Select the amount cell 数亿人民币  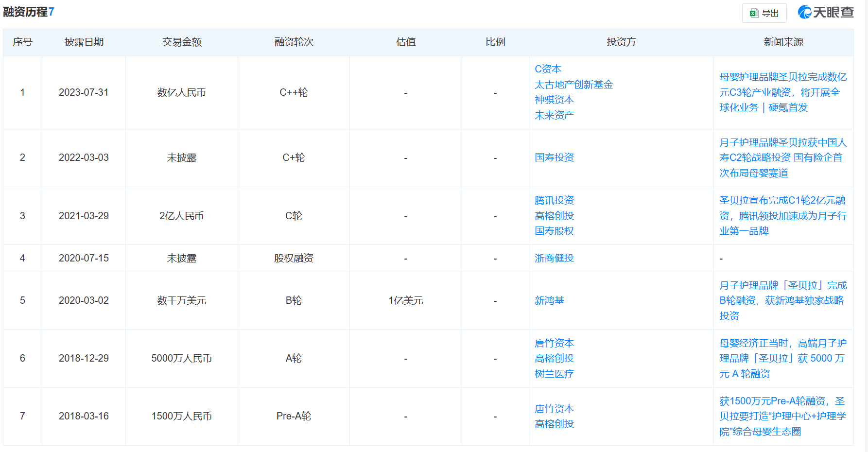tap(182, 92)
